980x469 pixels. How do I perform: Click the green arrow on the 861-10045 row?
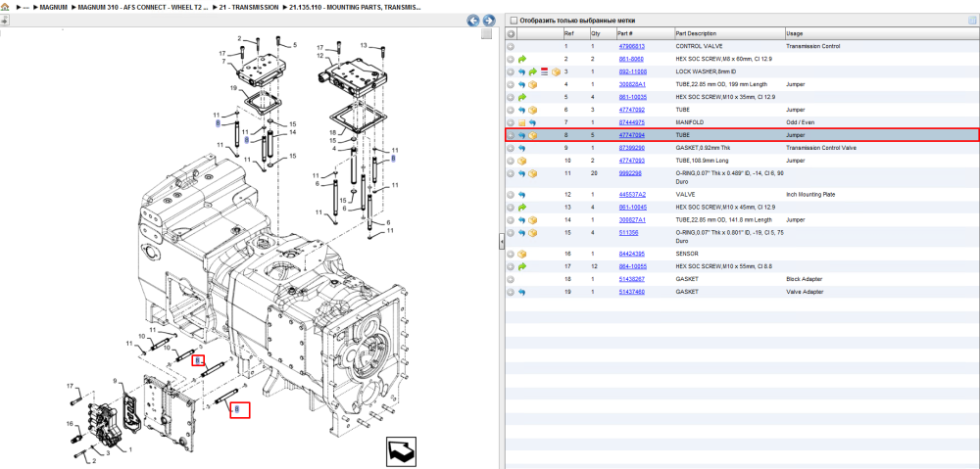pyautogui.click(x=522, y=207)
